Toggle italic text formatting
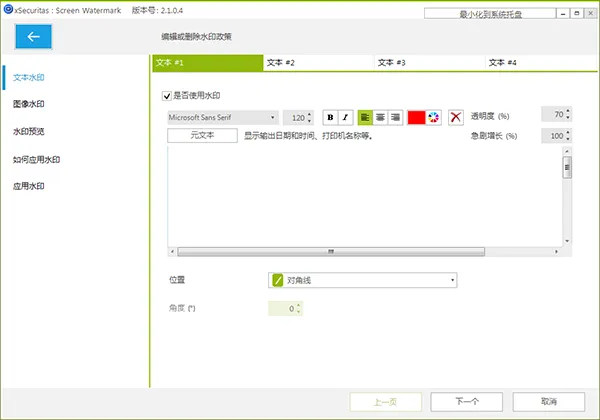The height and width of the screenshot is (420, 600). (346, 117)
